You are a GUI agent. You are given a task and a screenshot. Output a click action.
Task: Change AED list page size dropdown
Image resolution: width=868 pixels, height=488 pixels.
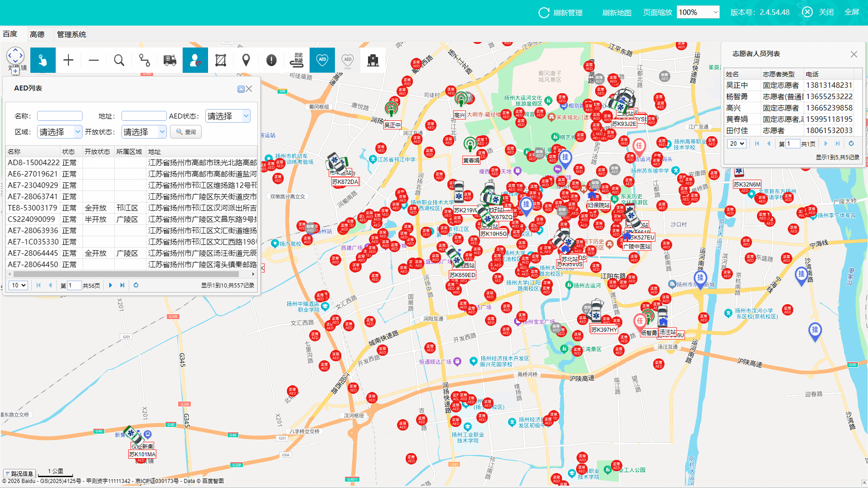coord(18,285)
